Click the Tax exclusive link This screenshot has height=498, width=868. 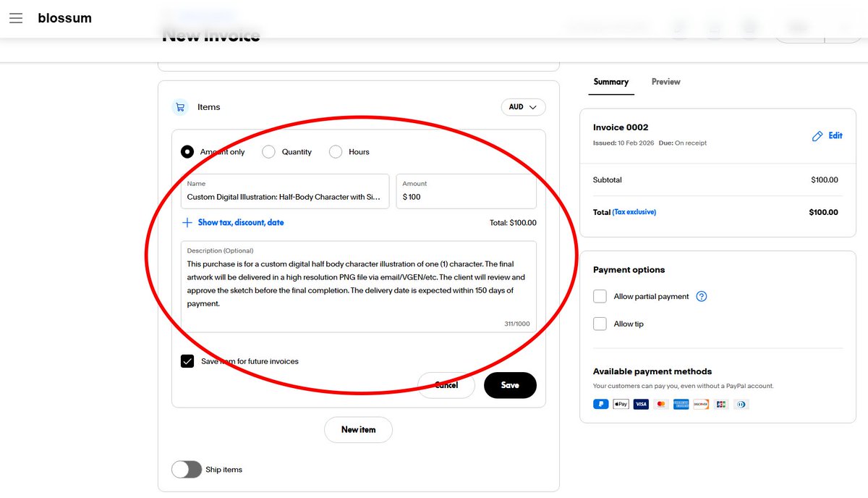[634, 212]
